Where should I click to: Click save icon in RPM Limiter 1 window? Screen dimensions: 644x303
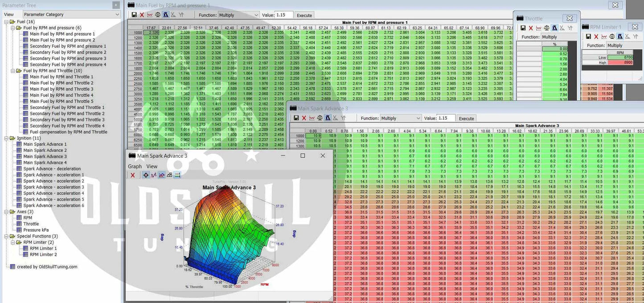point(588,37)
